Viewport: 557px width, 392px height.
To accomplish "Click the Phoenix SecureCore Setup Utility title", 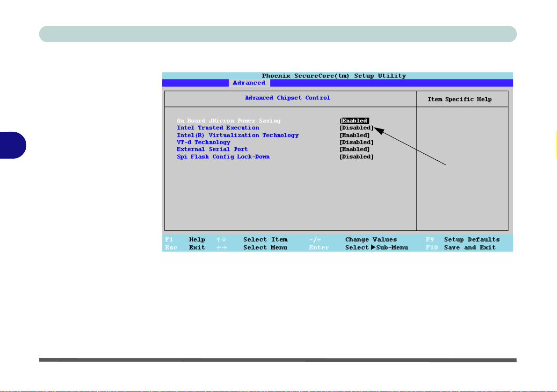I will coord(334,76).
